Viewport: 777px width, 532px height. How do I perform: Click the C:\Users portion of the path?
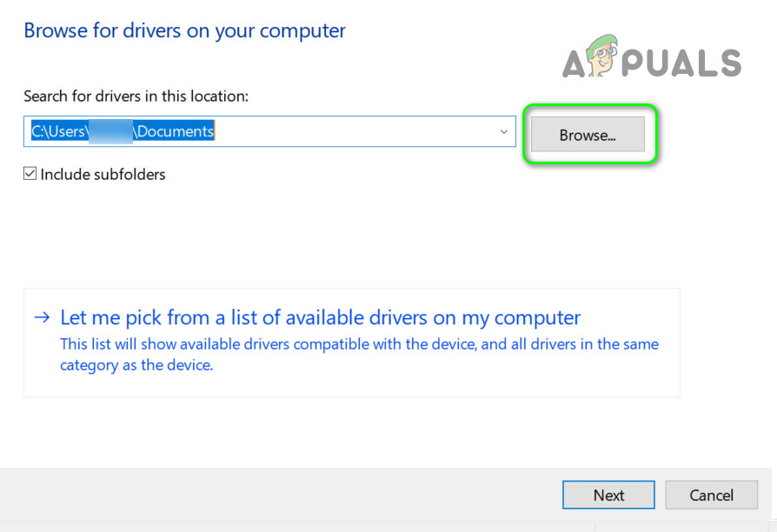(x=59, y=132)
